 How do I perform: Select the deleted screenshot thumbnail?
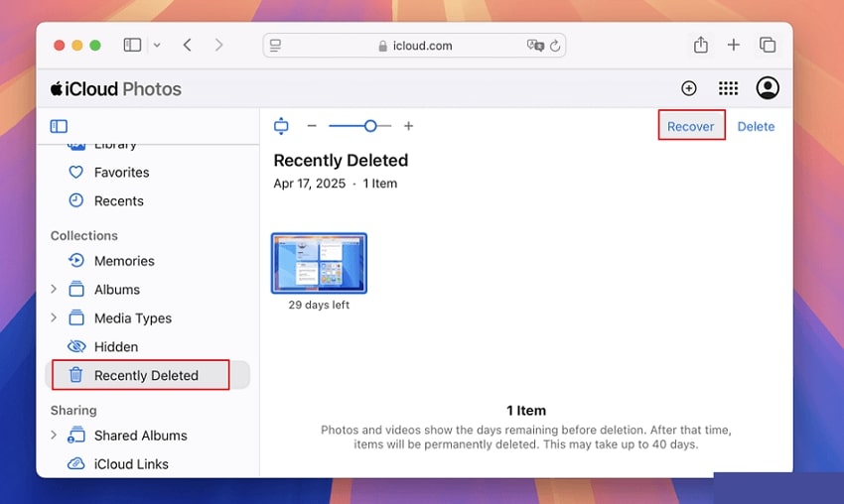[x=319, y=263]
